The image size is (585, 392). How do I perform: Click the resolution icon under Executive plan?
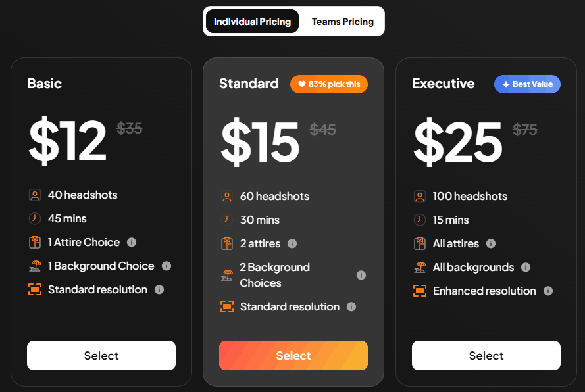click(x=419, y=291)
